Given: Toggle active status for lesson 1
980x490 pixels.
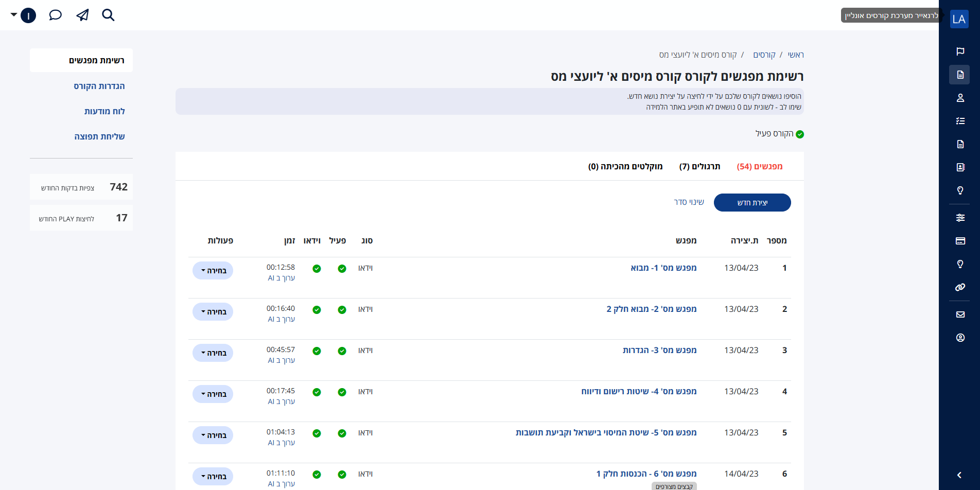Looking at the screenshot, I should click(x=342, y=269).
